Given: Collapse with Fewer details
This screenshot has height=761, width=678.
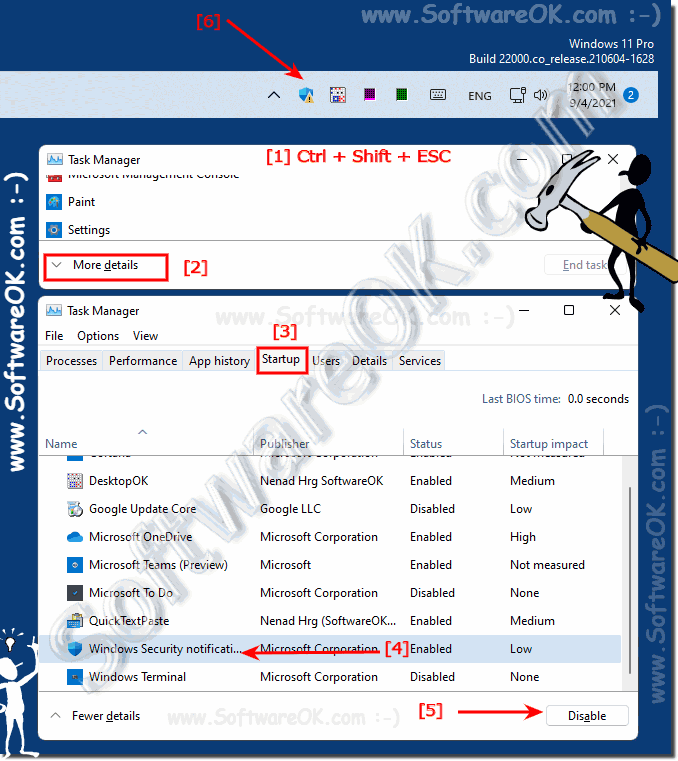Looking at the screenshot, I should coord(96,716).
